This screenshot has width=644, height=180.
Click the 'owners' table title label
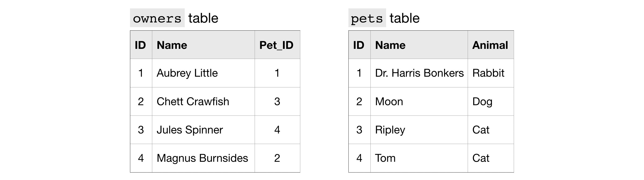coord(157,18)
